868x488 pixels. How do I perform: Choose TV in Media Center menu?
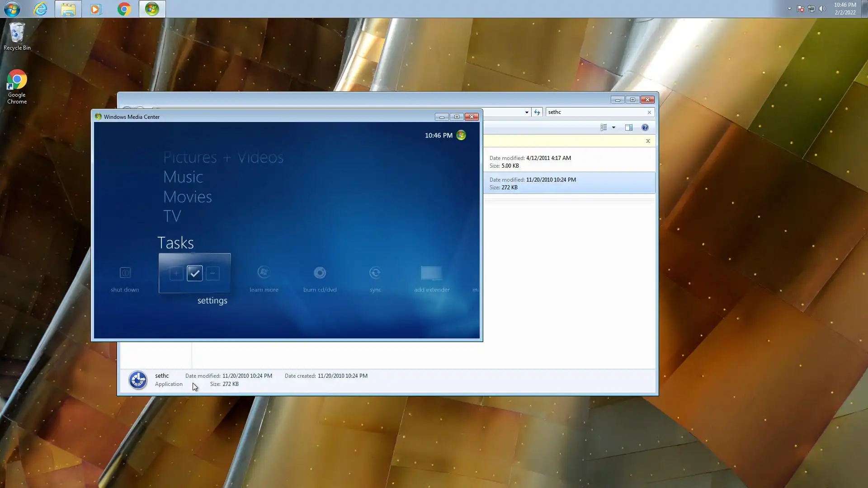click(x=172, y=216)
